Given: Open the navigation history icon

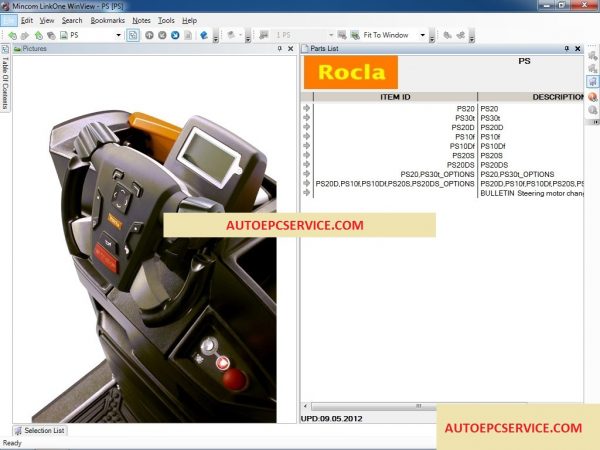Looking at the screenshot, I should click(51, 36).
